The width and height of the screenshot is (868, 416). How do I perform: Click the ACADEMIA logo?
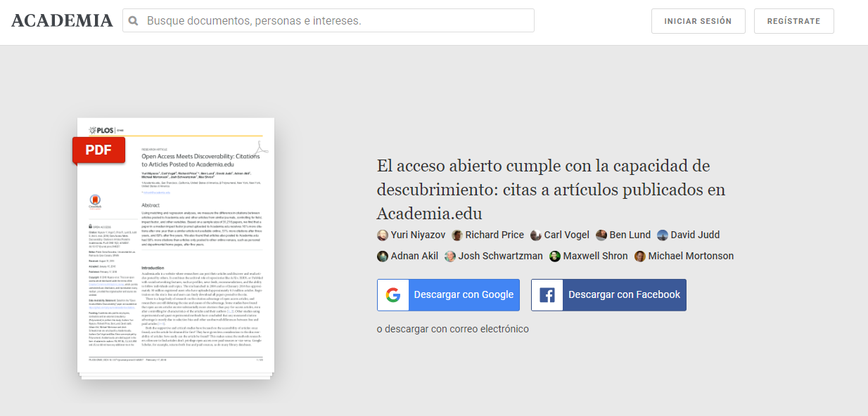[62, 20]
